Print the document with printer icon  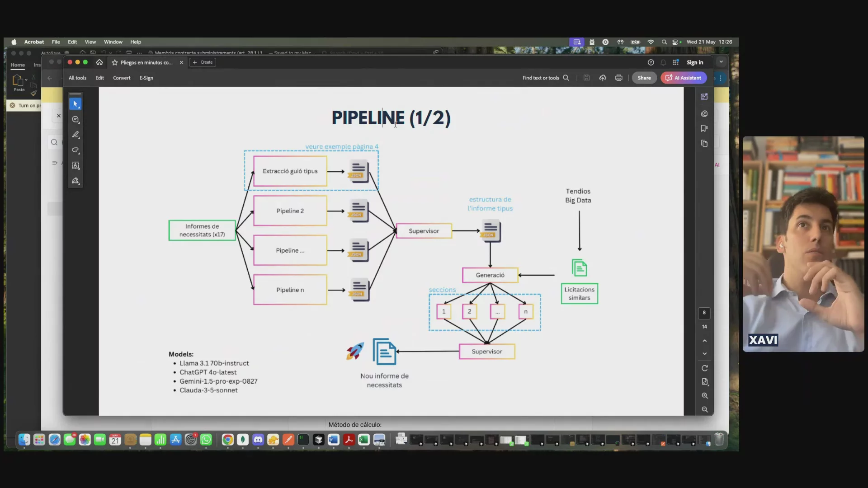(x=618, y=78)
